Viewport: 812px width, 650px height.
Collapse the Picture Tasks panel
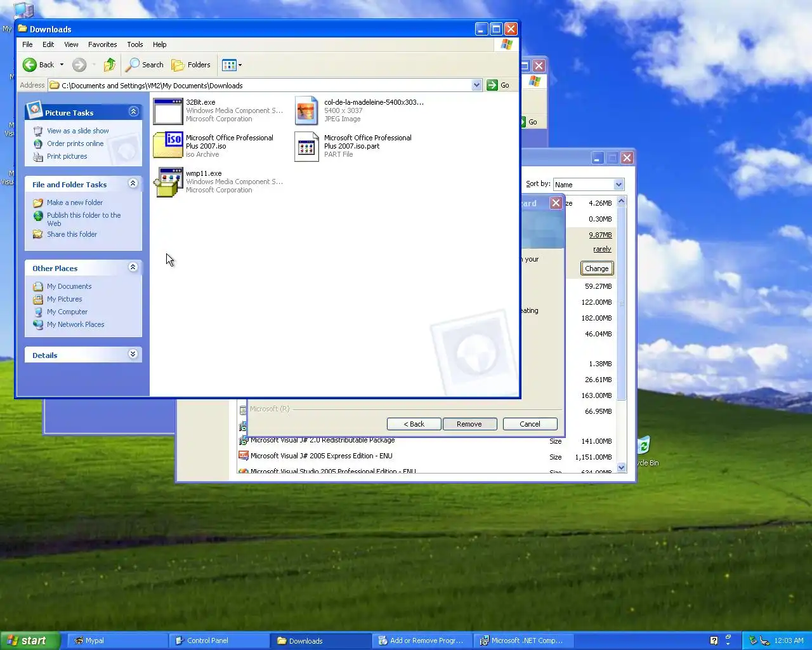133,112
